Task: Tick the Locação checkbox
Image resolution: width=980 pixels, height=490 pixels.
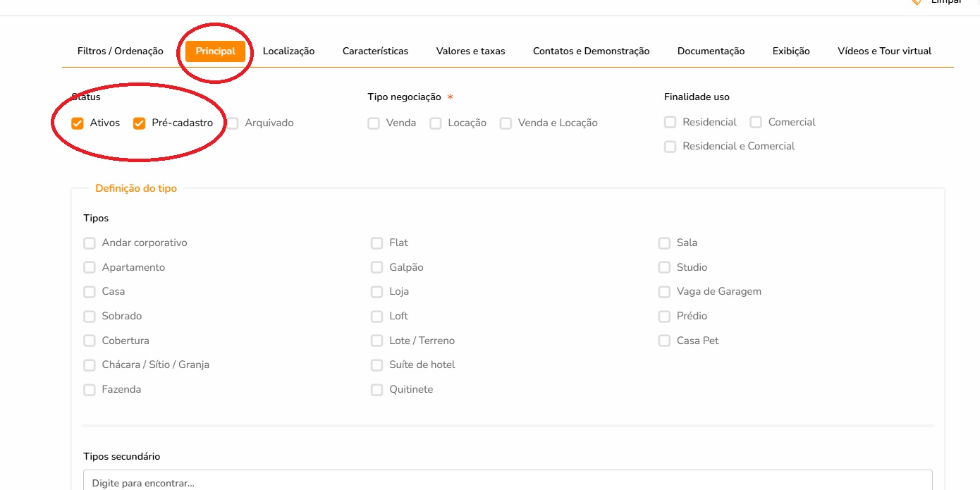Action: (x=436, y=123)
